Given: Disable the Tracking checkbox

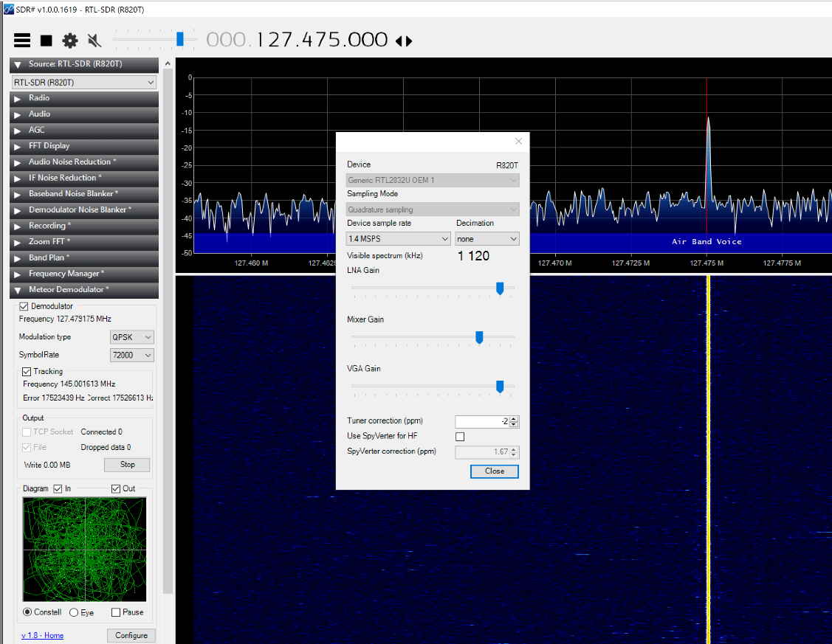Looking at the screenshot, I should point(27,372).
